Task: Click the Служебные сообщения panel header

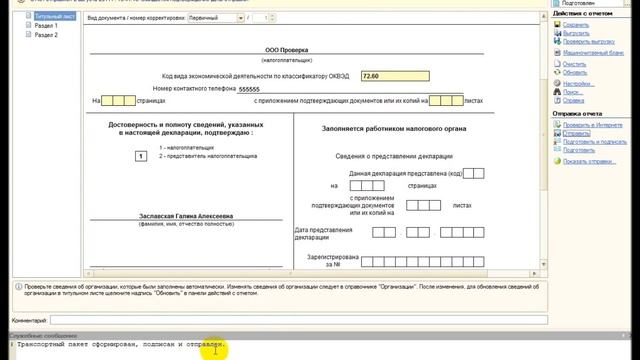Action: point(320,336)
